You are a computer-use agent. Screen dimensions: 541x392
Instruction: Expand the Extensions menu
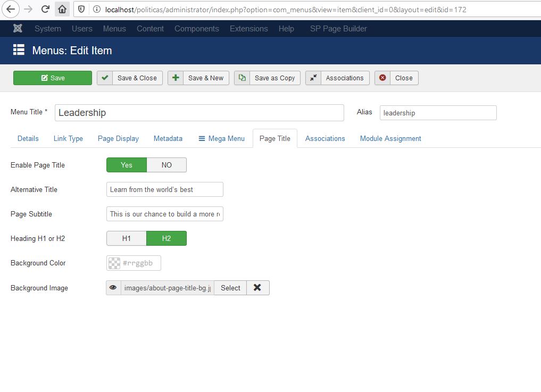pyautogui.click(x=248, y=29)
